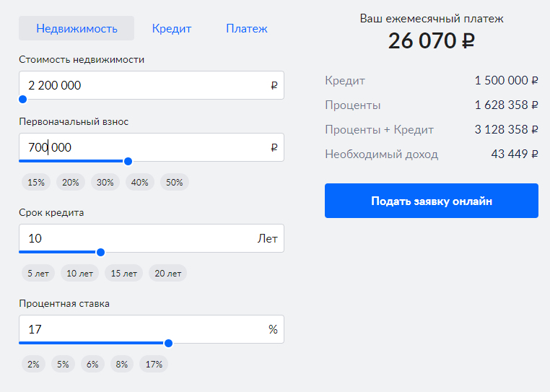Select the 30% down payment preset
Image resolution: width=550 pixels, height=392 pixels.
(x=105, y=183)
